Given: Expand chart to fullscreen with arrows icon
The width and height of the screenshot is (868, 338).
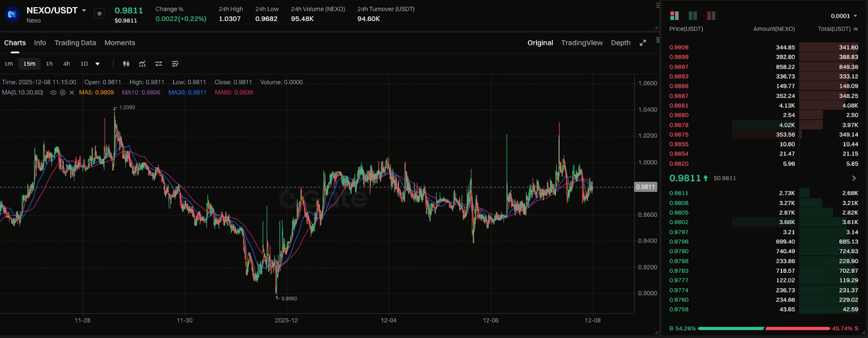Looking at the screenshot, I should (x=643, y=43).
